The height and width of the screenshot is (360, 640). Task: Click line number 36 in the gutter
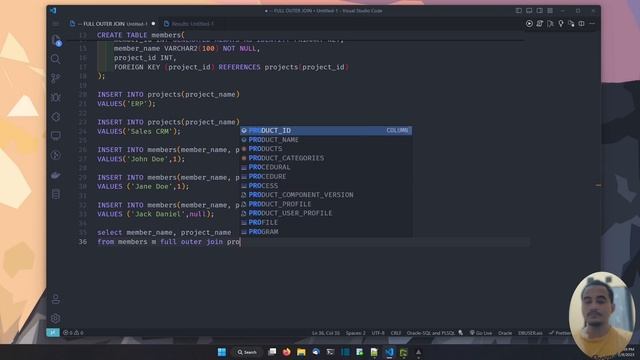point(83,242)
